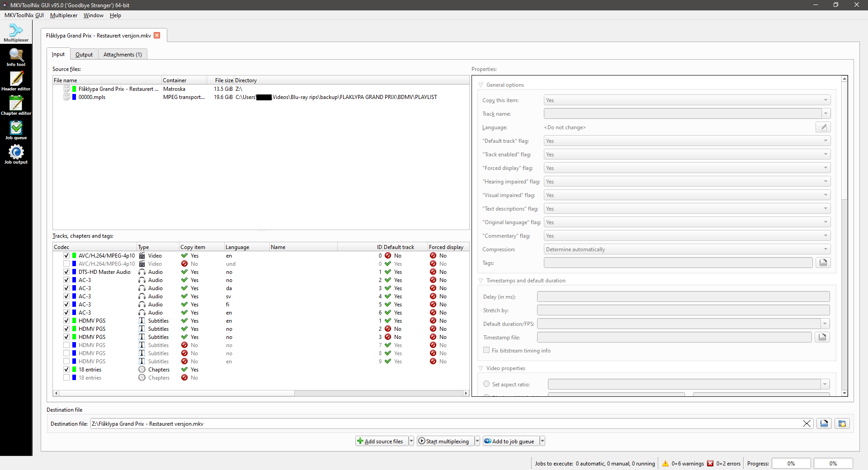Image resolution: width=868 pixels, height=470 pixels.
Task: Edit the Language with the pencil icon
Action: [x=822, y=127]
